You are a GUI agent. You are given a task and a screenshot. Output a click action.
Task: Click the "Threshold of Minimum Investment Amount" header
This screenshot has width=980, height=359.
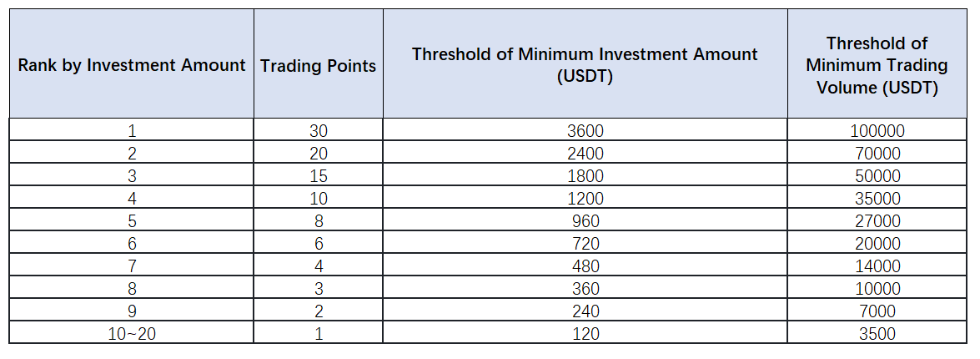pyautogui.click(x=585, y=65)
